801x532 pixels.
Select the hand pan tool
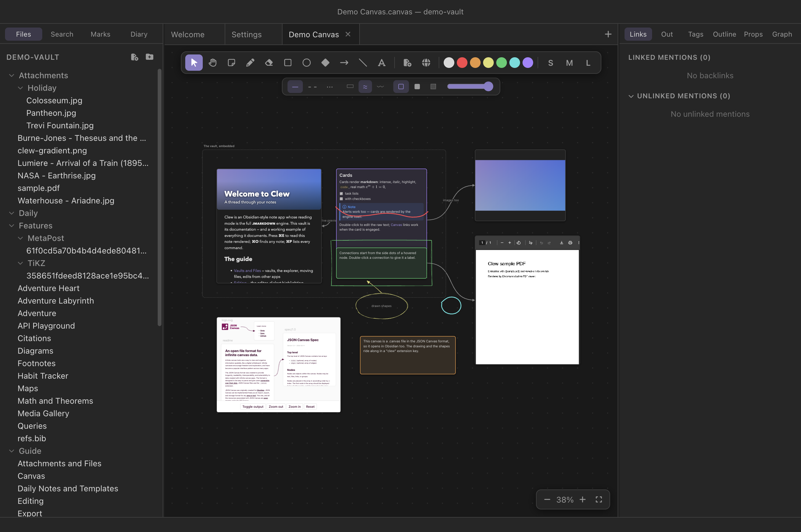click(213, 63)
